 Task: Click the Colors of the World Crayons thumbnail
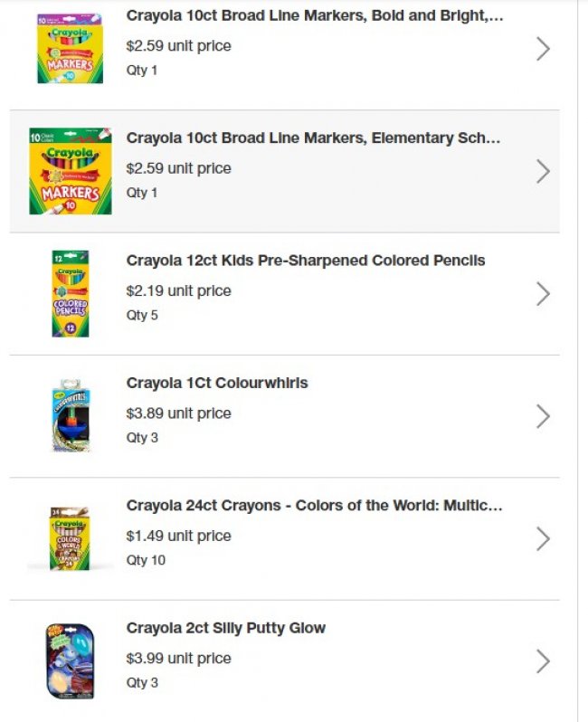click(x=70, y=539)
